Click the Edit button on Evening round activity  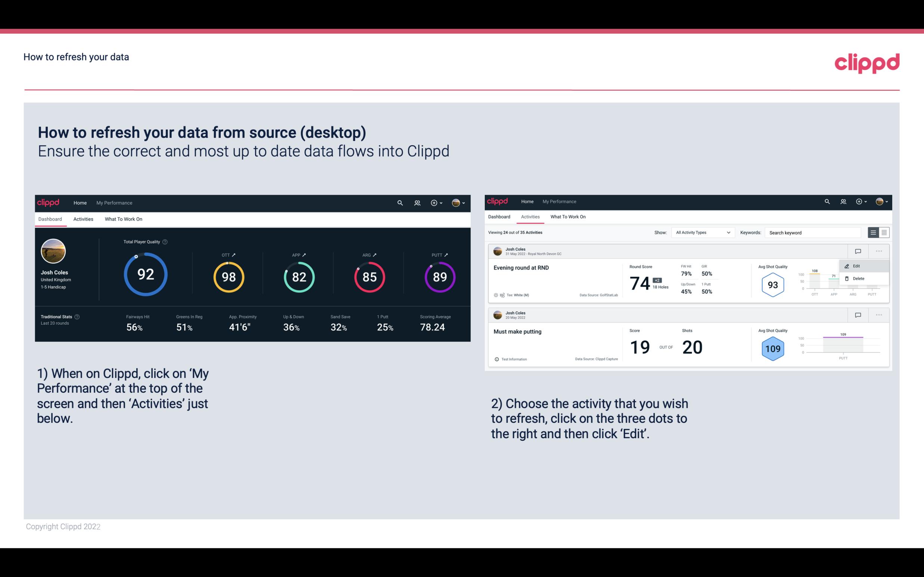pyautogui.click(x=858, y=265)
